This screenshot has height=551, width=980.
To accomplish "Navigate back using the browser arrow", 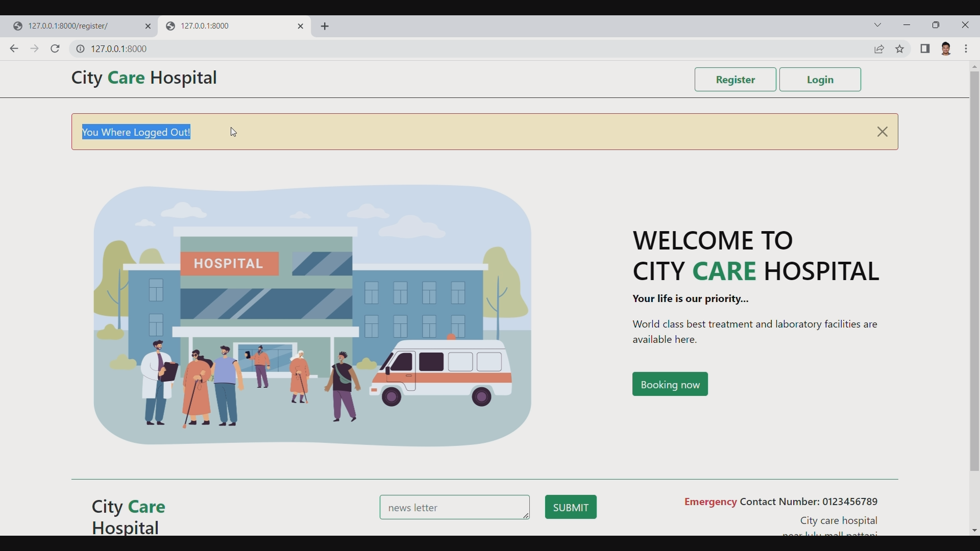I will pos(13,48).
